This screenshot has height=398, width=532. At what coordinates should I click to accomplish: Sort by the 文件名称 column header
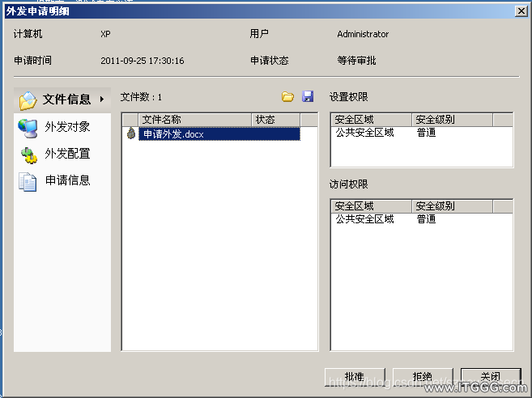click(x=195, y=120)
